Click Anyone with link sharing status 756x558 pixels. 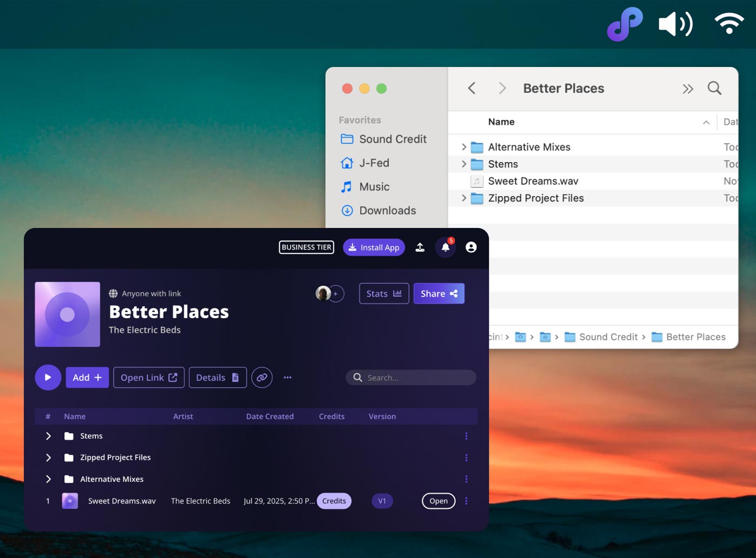[145, 293]
